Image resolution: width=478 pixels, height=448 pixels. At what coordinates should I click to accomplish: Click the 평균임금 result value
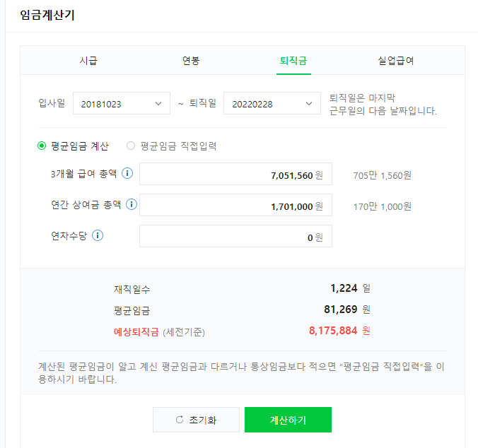pyautogui.click(x=340, y=310)
